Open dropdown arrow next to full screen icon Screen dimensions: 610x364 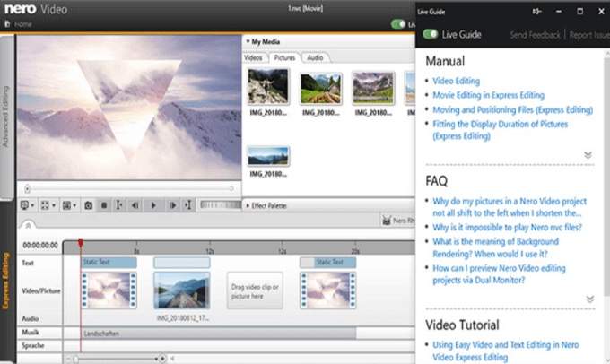[x=54, y=205]
